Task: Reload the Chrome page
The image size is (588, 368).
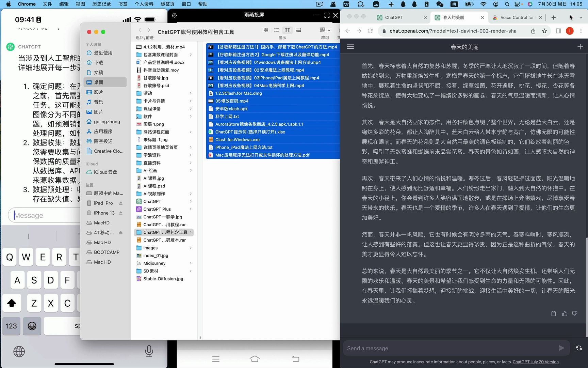Action: click(x=370, y=31)
